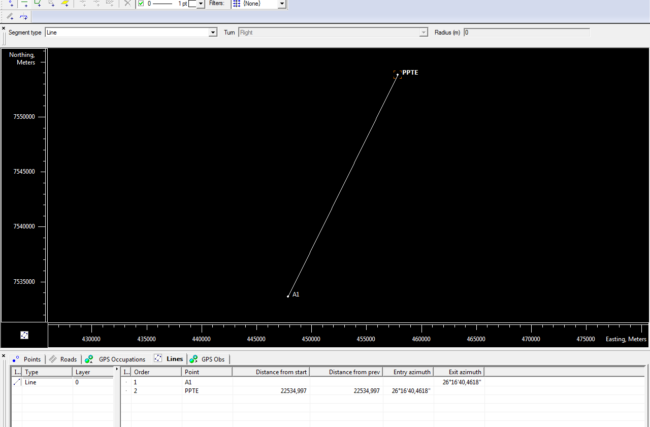Click the line style preview showing 0 and 1 pt
The height and width of the screenshot is (427, 650).
(167, 3)
